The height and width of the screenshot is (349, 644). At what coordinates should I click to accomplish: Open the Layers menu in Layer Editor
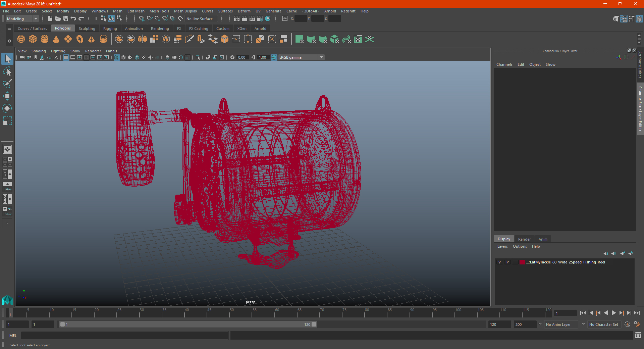[x=502, y=246]
